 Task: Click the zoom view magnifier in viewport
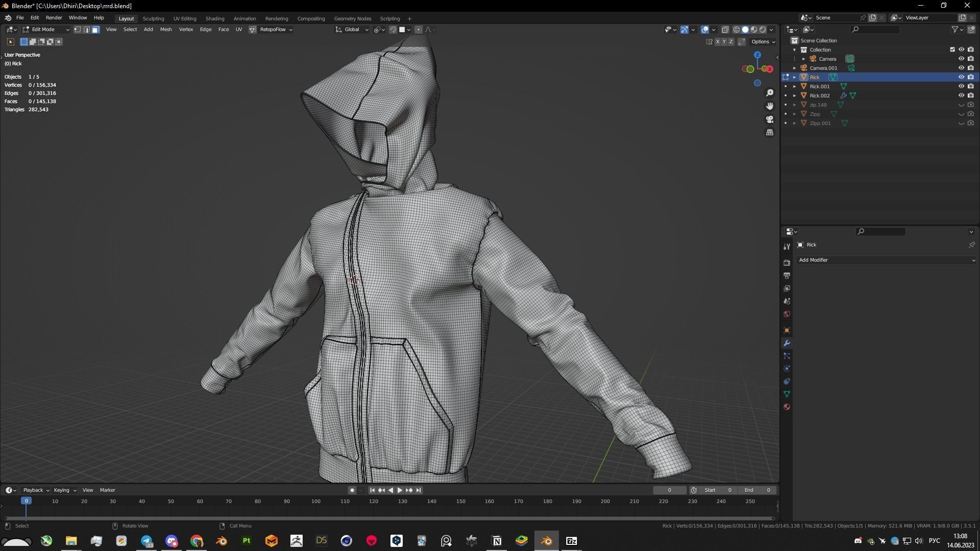coord(770,93)
